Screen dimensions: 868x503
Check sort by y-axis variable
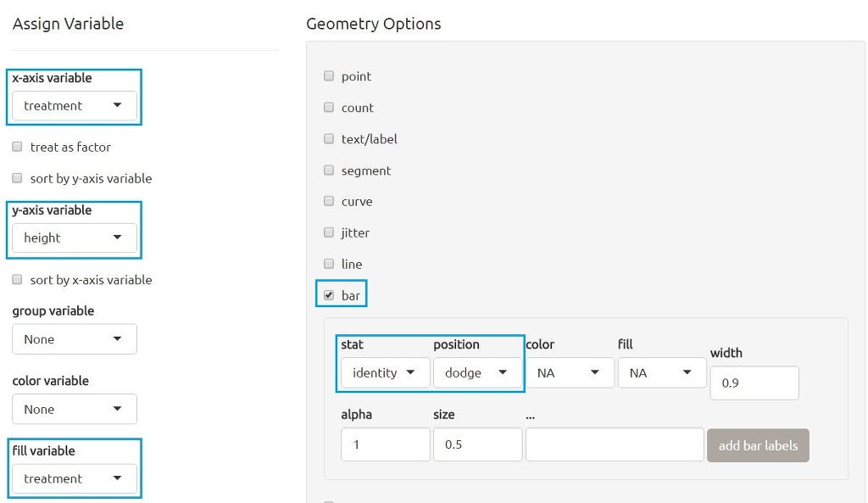click(17, 178)
